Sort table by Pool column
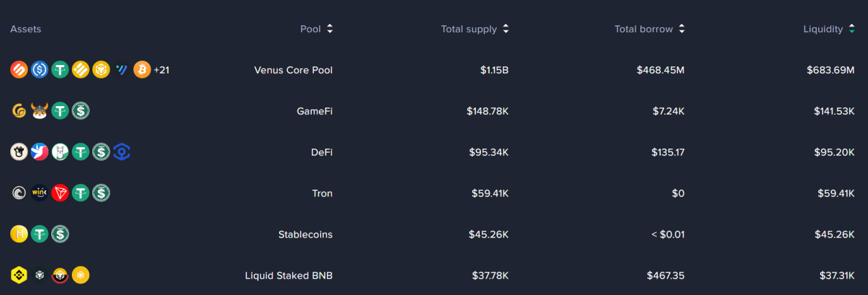 317,29
